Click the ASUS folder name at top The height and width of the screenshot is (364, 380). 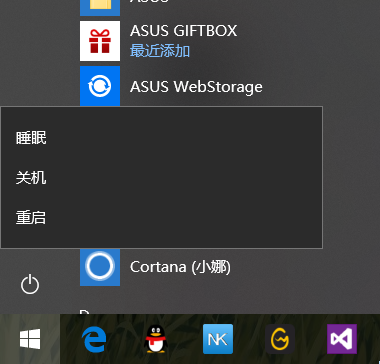coord(149,2)
